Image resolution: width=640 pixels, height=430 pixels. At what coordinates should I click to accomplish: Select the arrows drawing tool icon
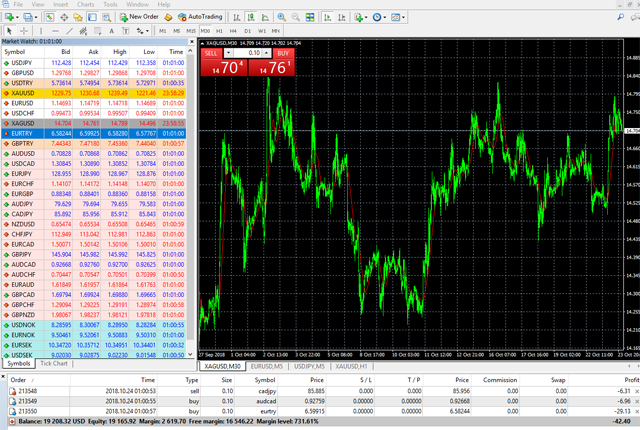[140, 31]
